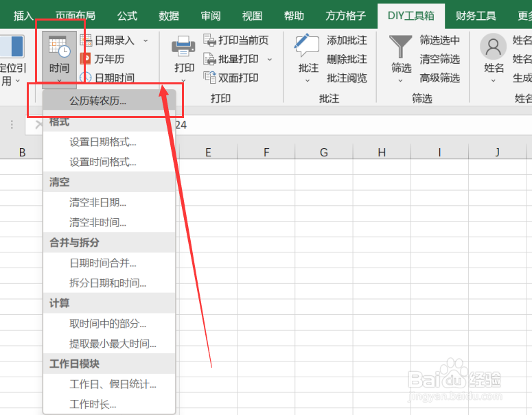This screenshot has width=532, height=415.
Task: Switch to the 数据 ribbon tab
Action: (x=169, y=16)
